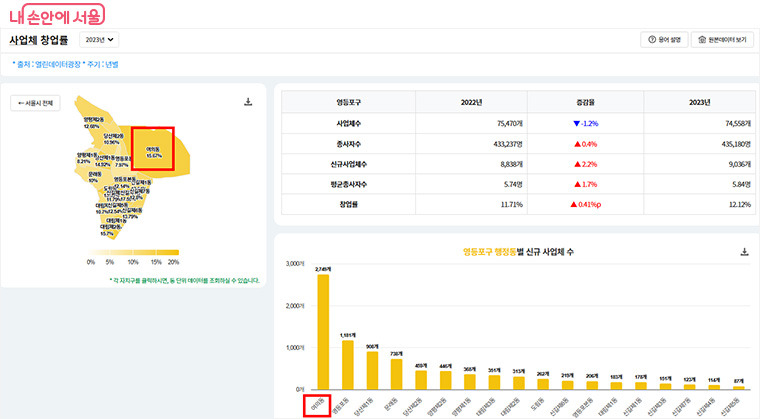Image resolution: width=760 pixels, height=419 pixels.
Task: Click the green 자치구 map hint text
Action: pyautogui.click(x=184, y=280)
